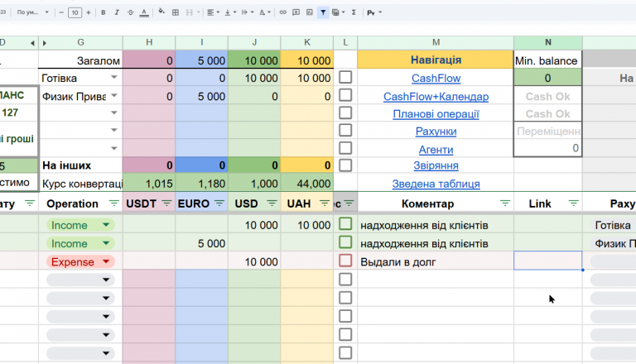This screenshot has height=364, width=636.
Task: Select column G header
Action: (80, 42)
